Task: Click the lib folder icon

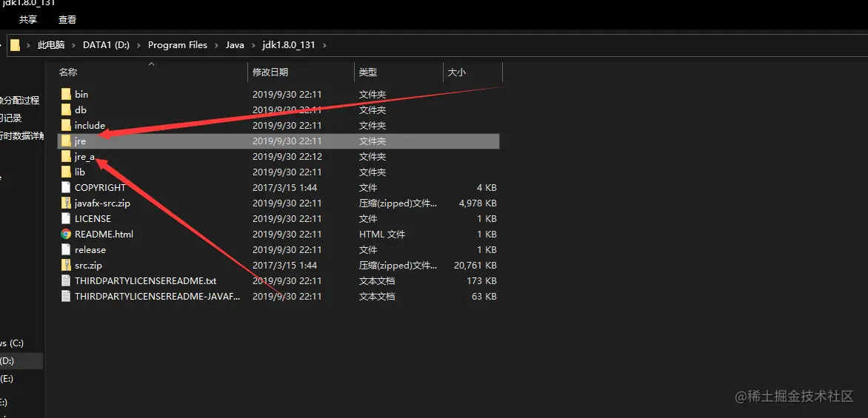Action: (67, 172)
